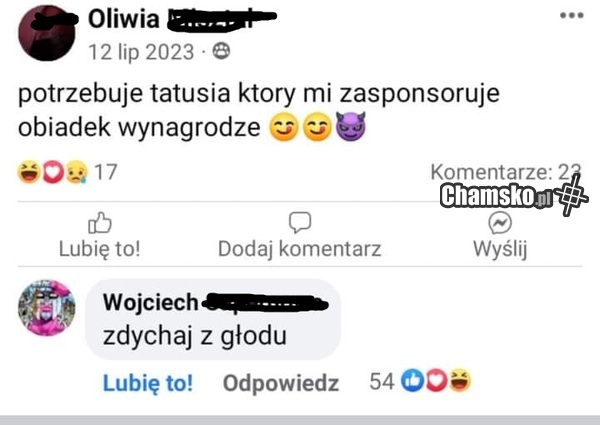This screenshot has width=600, height=425.
Task: Click the 12 lip 2023 post timestamp
Action: (x=141, y=52)
